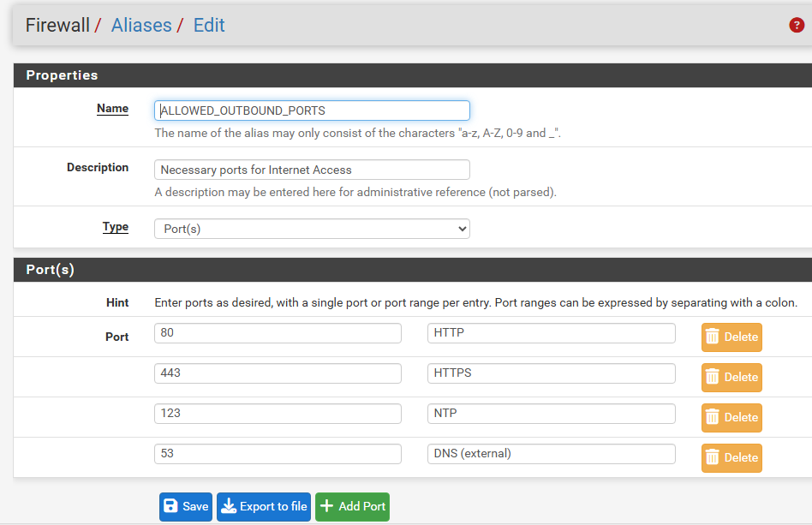Edit the HTTPS description field
812x525 pixels.
[551, 373]
